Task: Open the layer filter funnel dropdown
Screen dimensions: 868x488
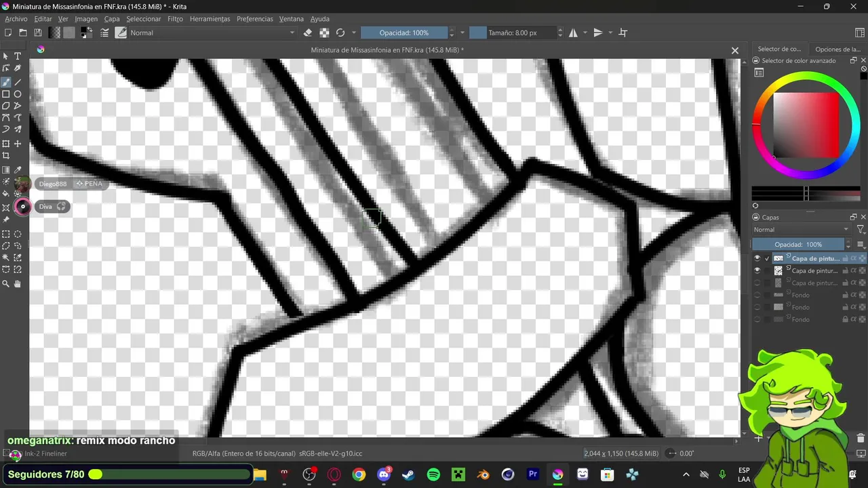Action: point(861,230)
